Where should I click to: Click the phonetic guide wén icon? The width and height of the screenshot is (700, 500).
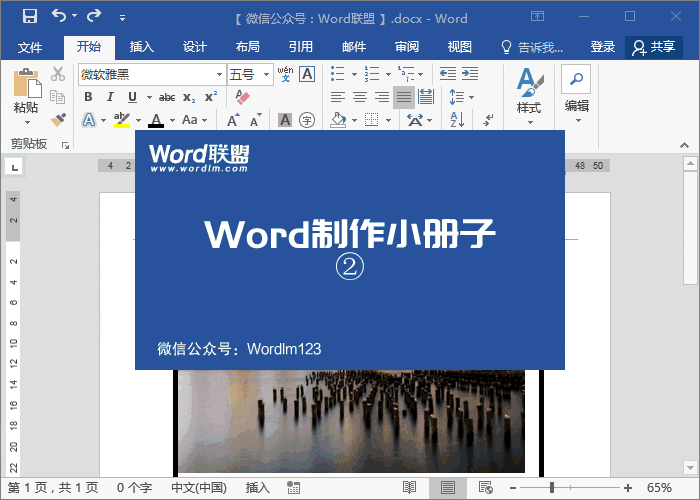[x=285, y=74]
